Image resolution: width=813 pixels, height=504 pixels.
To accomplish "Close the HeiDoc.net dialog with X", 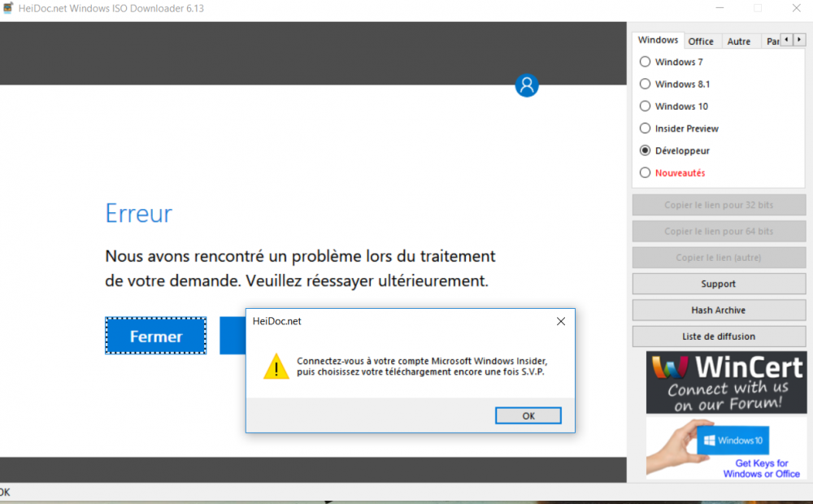I will coord(560,321).
